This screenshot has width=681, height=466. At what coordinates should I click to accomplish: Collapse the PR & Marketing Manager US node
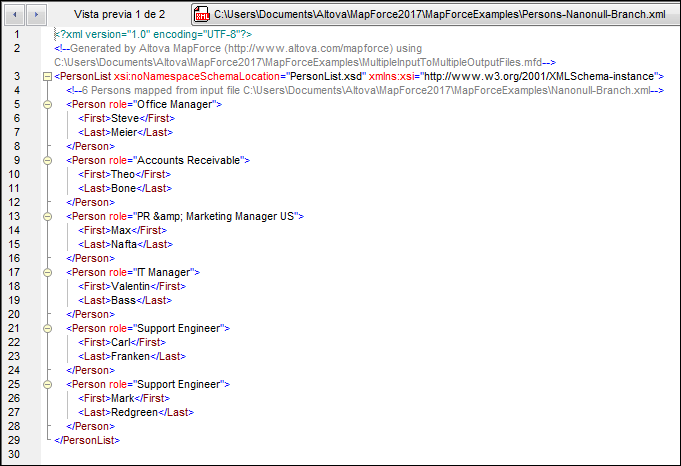[47, 216]
